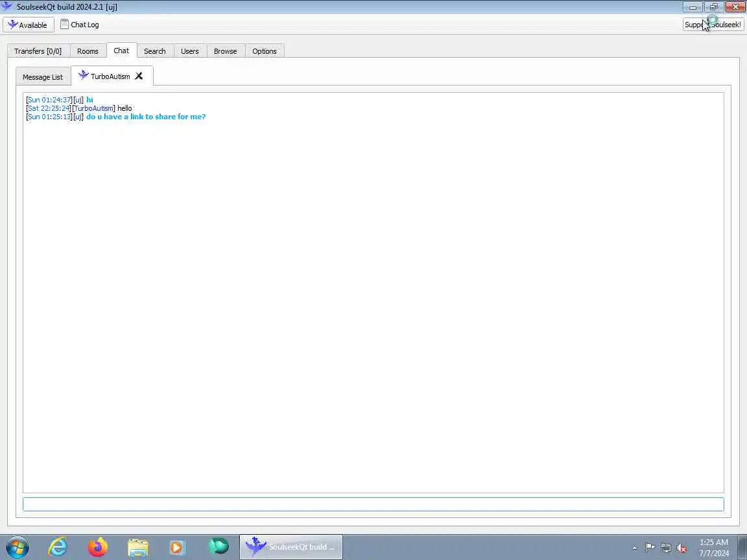The height and width of the screenshot is (560, 747).
Task: Open the Users tab
Action: click(189, 51)
